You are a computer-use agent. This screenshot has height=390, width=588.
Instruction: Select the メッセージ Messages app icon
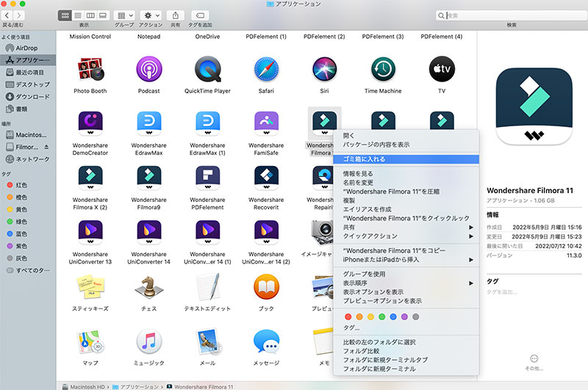[266, 342]
